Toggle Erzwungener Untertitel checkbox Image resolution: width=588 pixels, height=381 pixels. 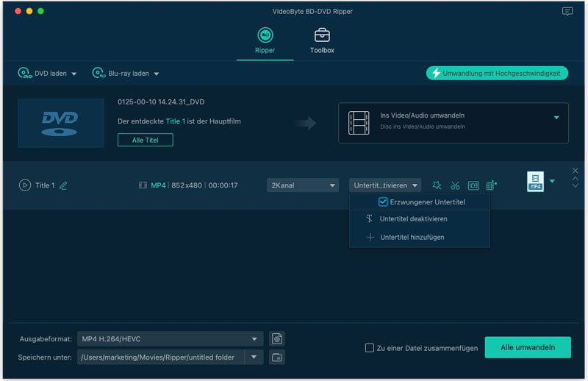pyautogui.click(x=383, y=202)
